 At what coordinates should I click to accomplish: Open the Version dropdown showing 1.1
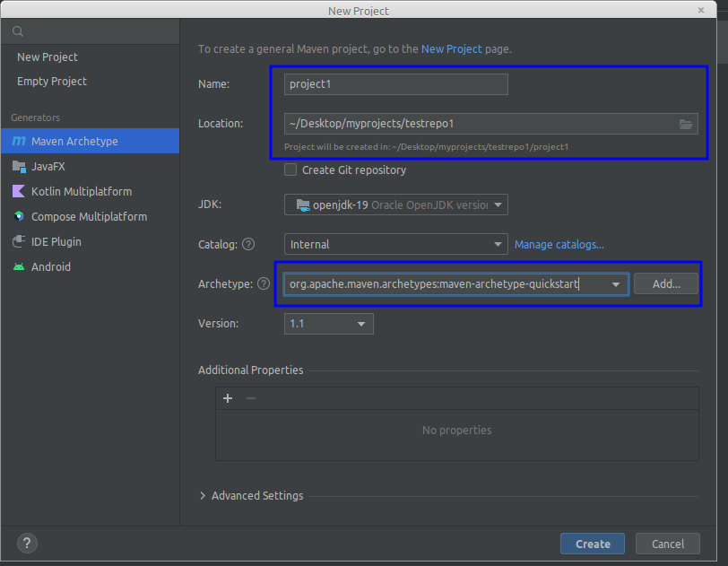(x=329, y=324)
